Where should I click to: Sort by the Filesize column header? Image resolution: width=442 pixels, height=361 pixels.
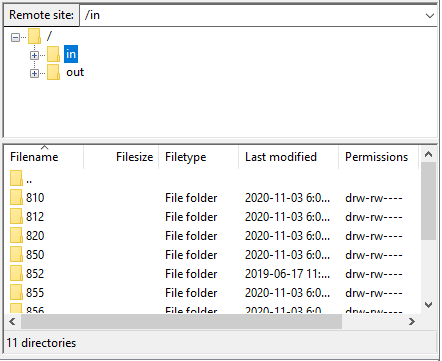tap(121, 157)
